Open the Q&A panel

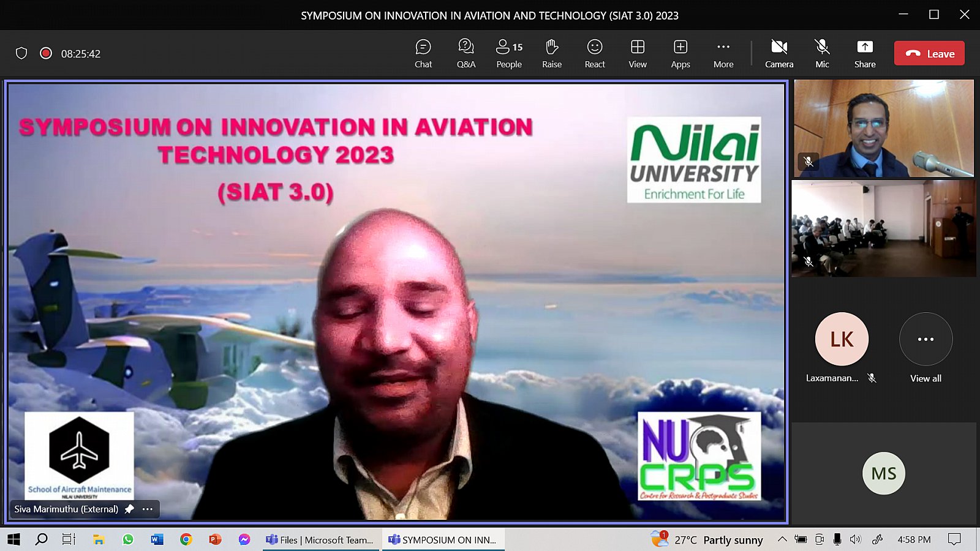click(x=466, y=53)
